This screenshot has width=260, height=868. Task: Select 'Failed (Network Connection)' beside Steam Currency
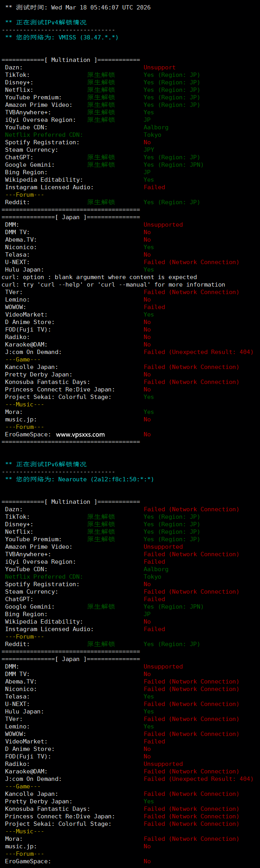pyautogui.click(x=191, y=592)
